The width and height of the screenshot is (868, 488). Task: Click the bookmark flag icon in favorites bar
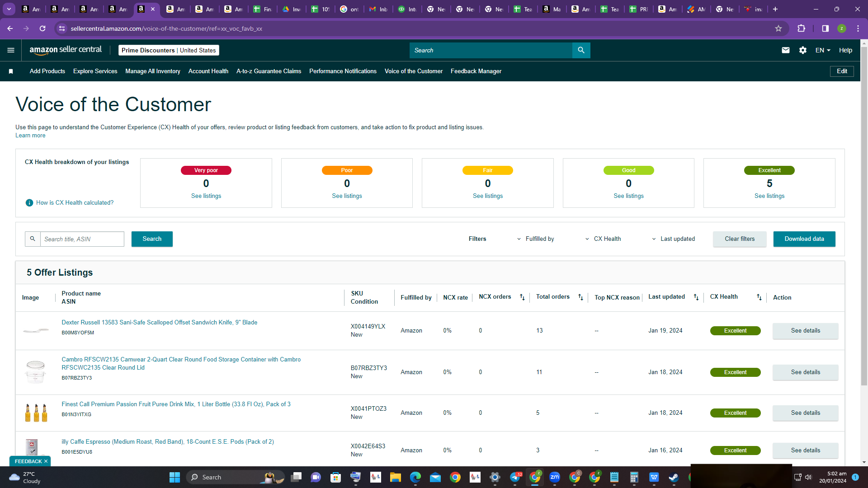(x=11, y=71)
